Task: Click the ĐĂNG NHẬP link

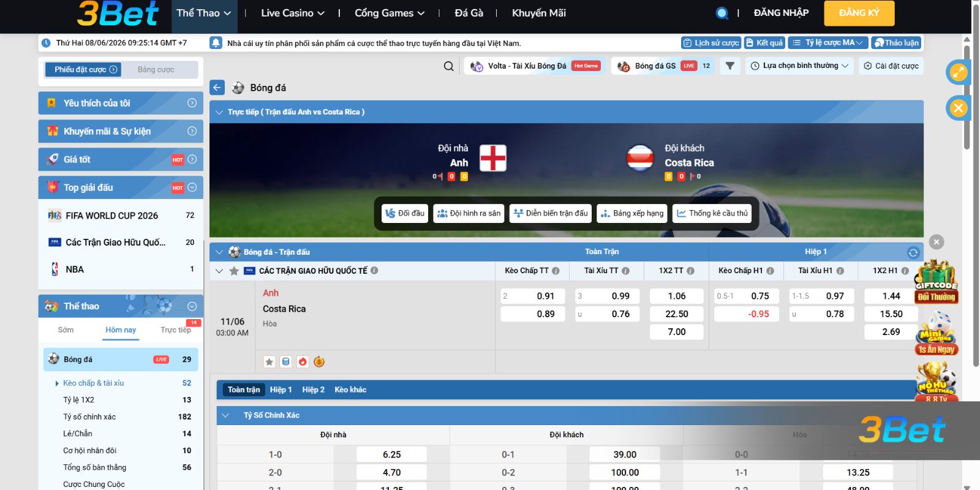Action: pyautogui.click(x=781, y=13)
